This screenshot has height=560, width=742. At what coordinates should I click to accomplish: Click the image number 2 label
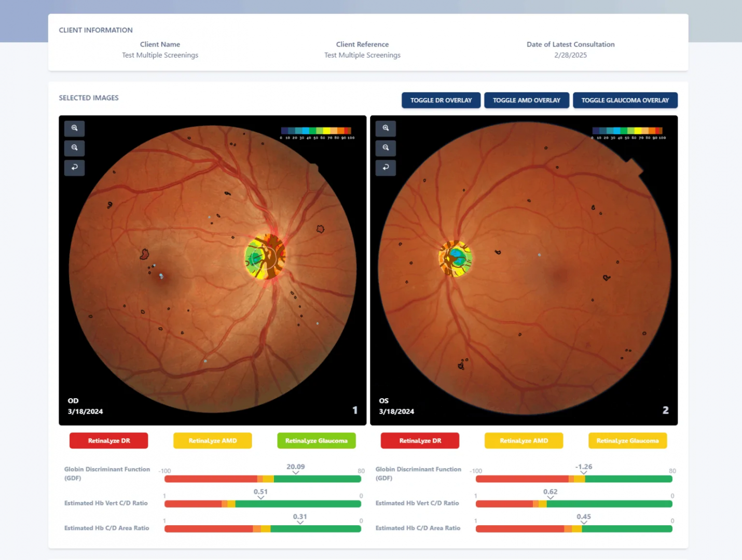coord(666,410)
